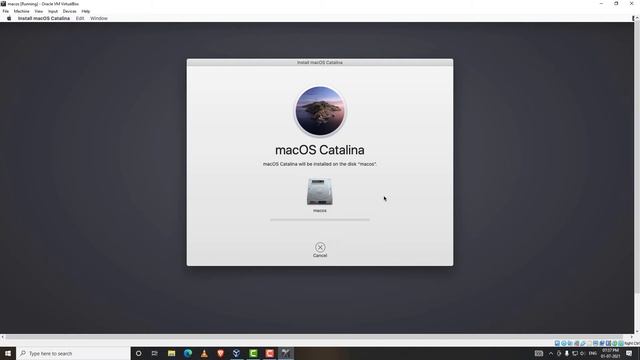Open Cortana from the taskbar circle icon

click(x=139, y=353)
